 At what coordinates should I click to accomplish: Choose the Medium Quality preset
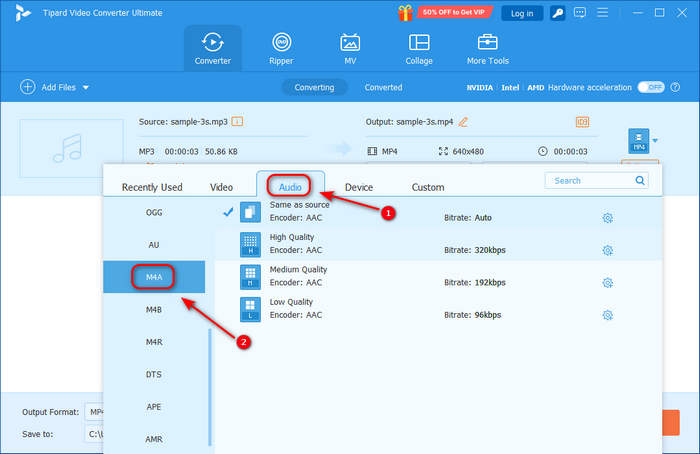(x=438, y=276)
